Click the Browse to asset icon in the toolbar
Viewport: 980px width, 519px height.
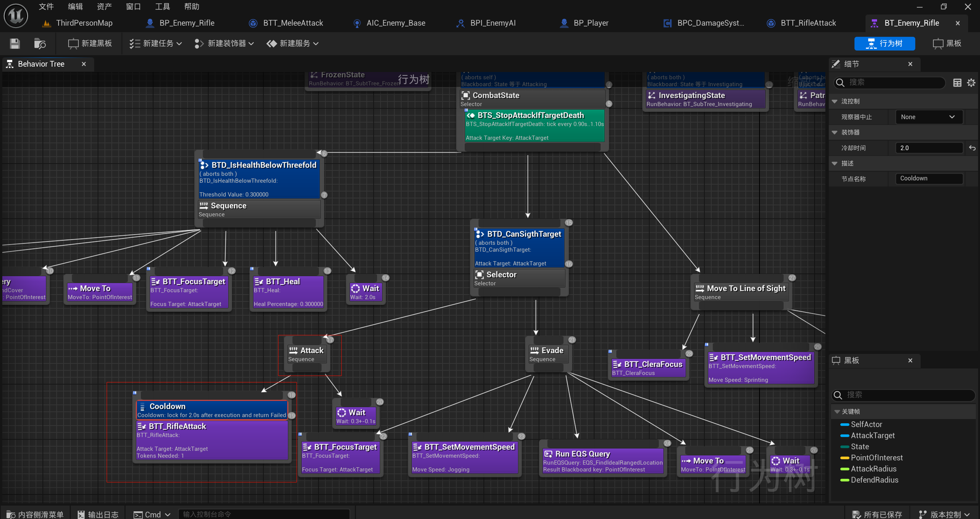(40, 44)
